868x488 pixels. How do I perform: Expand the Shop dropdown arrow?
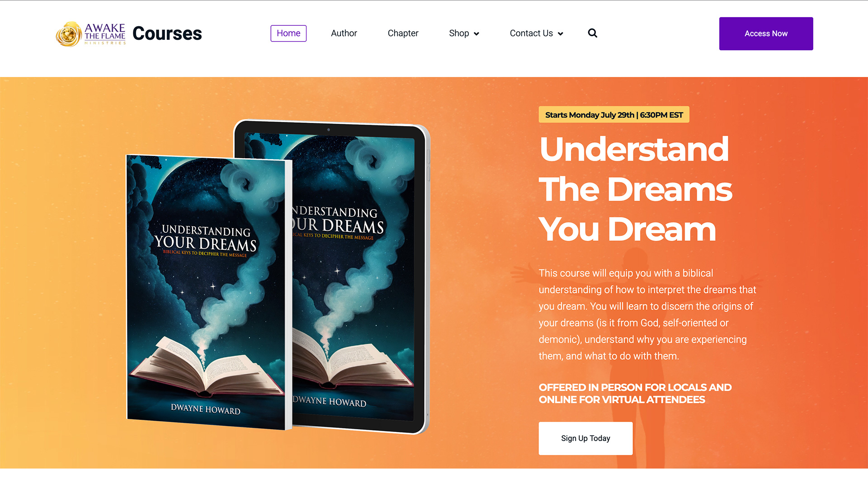(476, 34)
